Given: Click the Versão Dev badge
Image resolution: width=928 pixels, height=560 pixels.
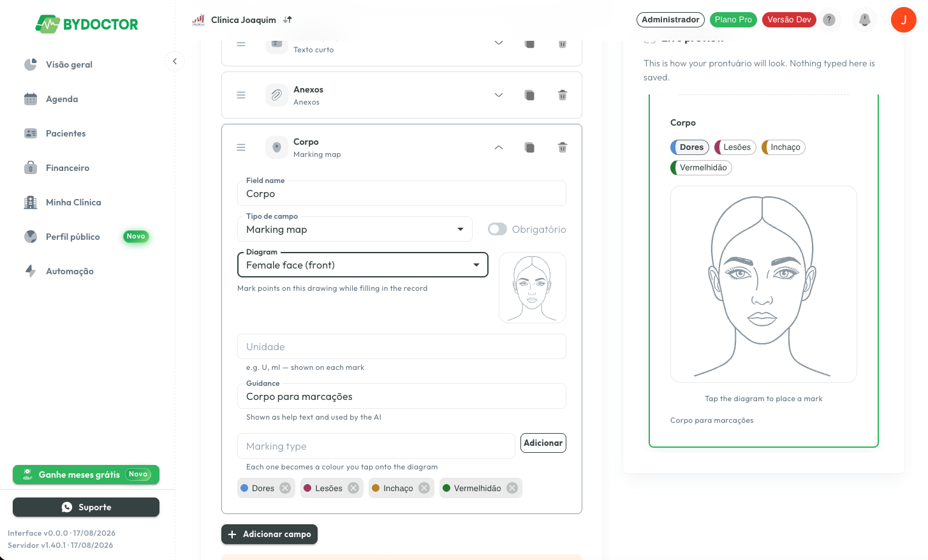Looking at the screenshot, I should 789,20.
